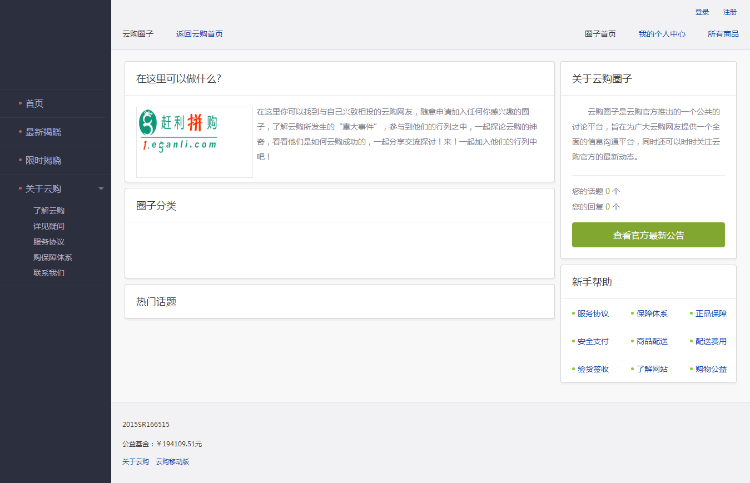Open 联系我们 sidebar submenu item
750x483 pixels.
coord(49,273)
